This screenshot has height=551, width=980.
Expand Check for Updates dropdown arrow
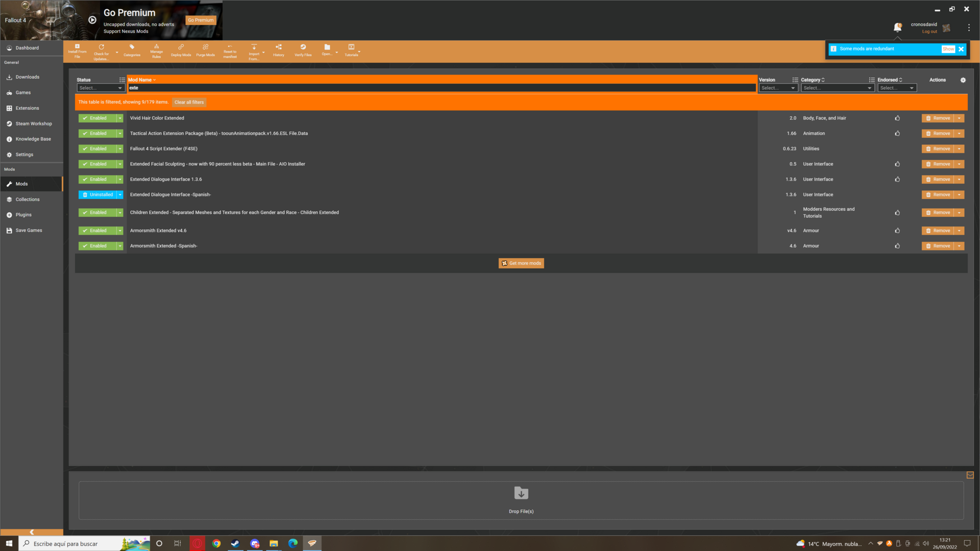click(x=117, y=52)
